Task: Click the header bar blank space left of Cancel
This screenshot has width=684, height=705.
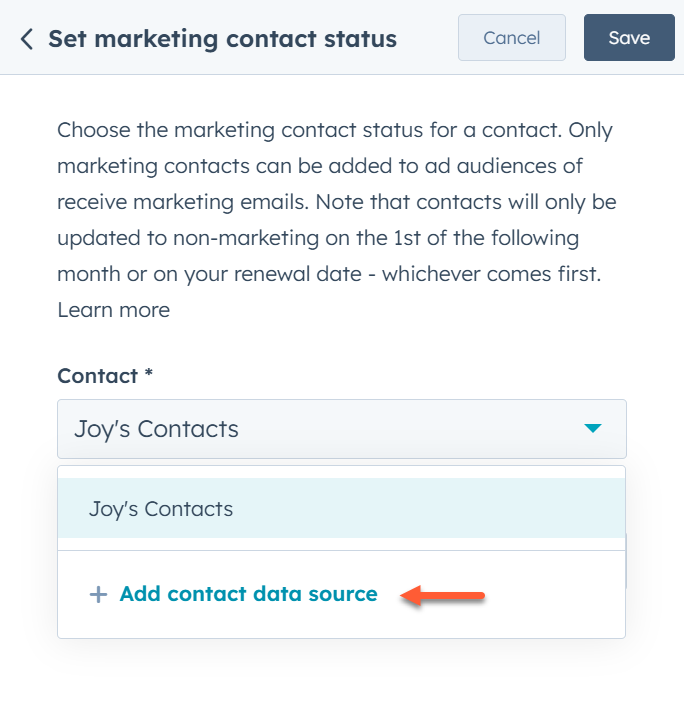Action: pos(427,38)
